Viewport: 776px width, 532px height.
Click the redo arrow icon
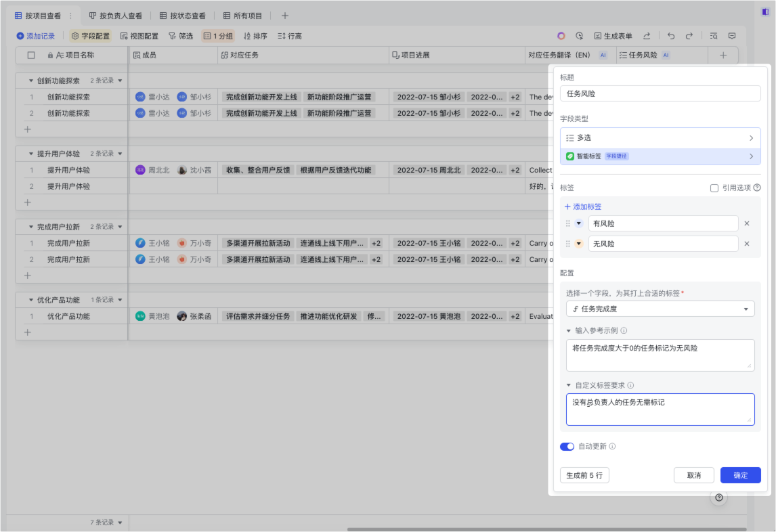689,36
